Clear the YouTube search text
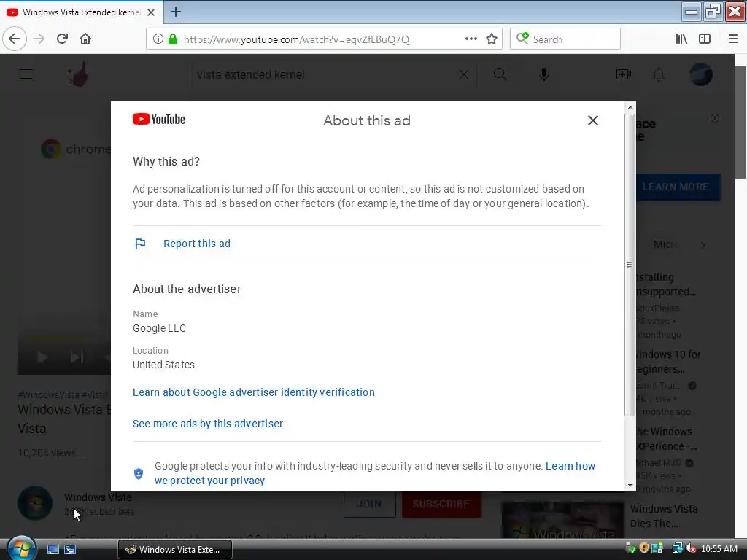This screenshot has height=560, width=747. tap(463, 74)
